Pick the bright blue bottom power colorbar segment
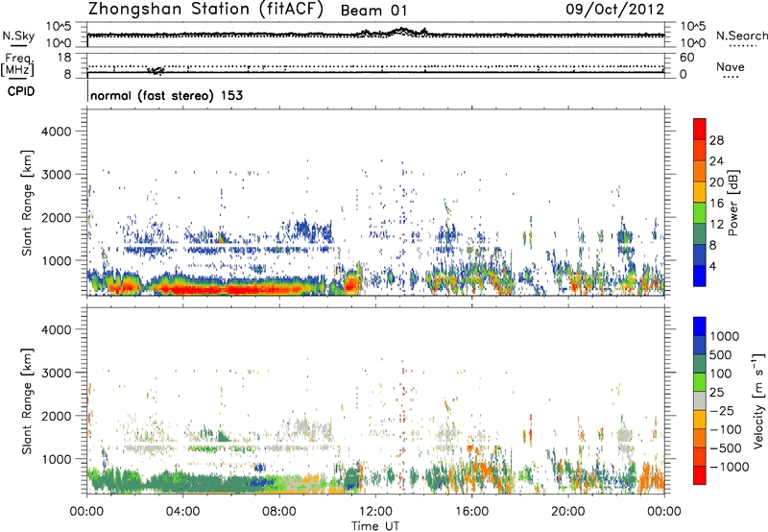The width and height of the screenshot is (768, 532). click(x=700, y=277)
